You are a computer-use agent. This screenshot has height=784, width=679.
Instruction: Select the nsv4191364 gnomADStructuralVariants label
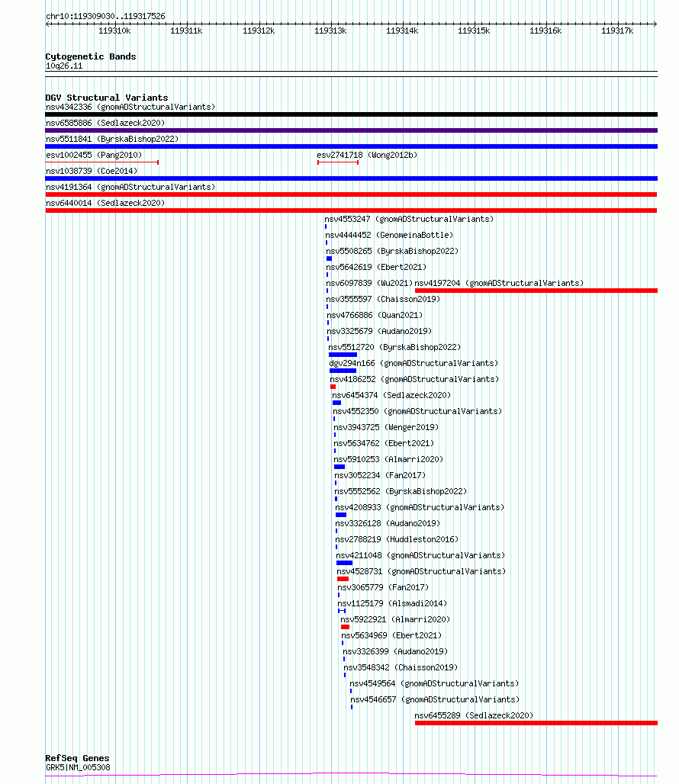click(130, 187)
